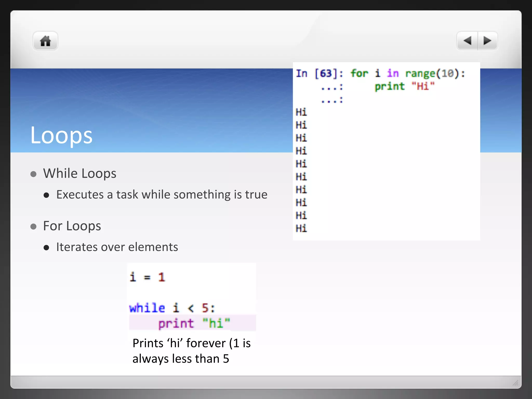Advance to next slide with right arrow
The image size is (532, 399).
click(x=488, y=41)
